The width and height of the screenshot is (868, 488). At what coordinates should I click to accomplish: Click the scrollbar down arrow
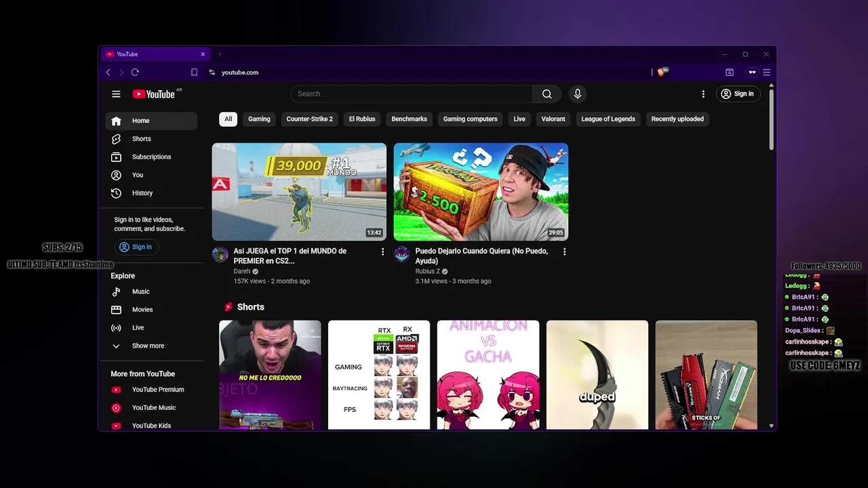coord(772,426)
